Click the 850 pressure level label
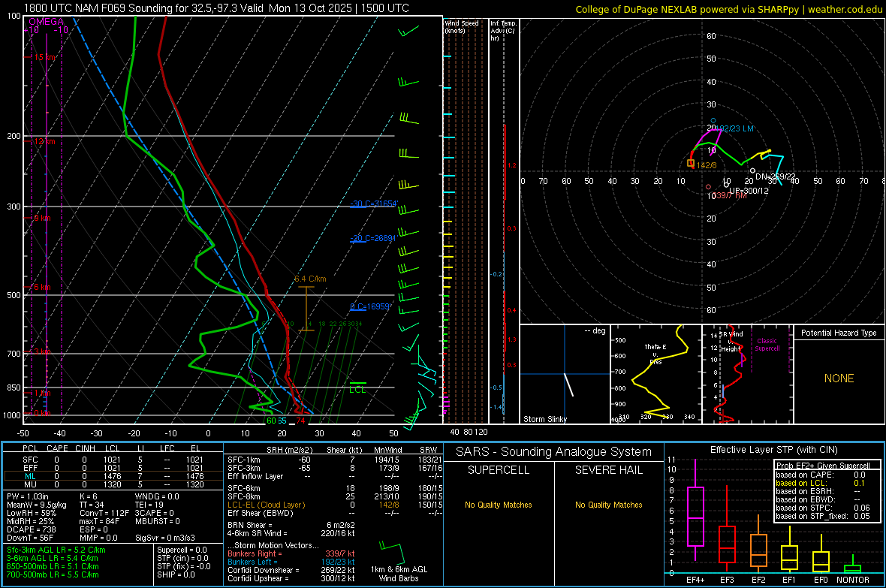This screenshot has height=588, width=886. [14, 387]
